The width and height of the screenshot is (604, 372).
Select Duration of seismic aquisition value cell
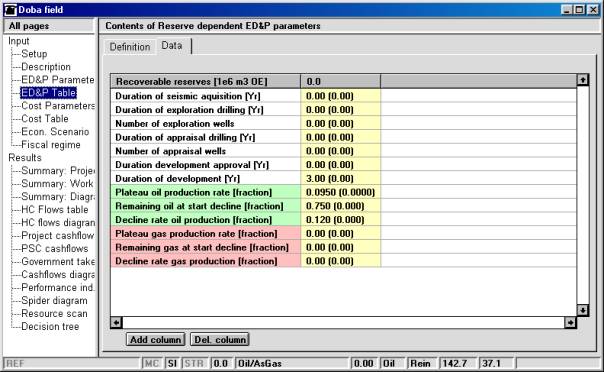click(341, 96)
